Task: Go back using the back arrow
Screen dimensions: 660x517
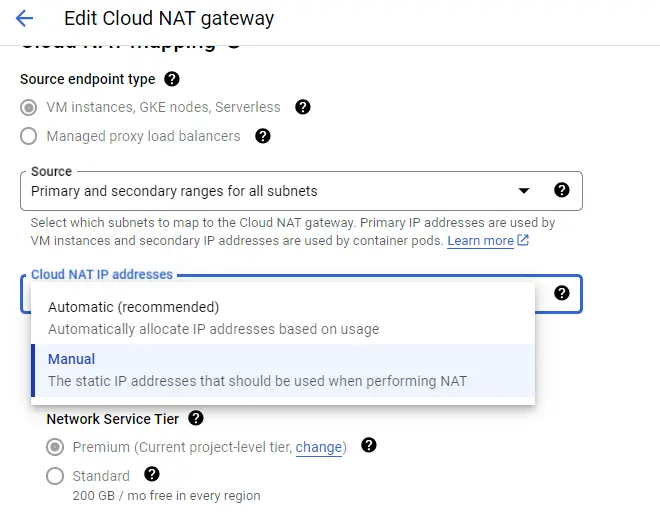Action: [x=24, y=19]
